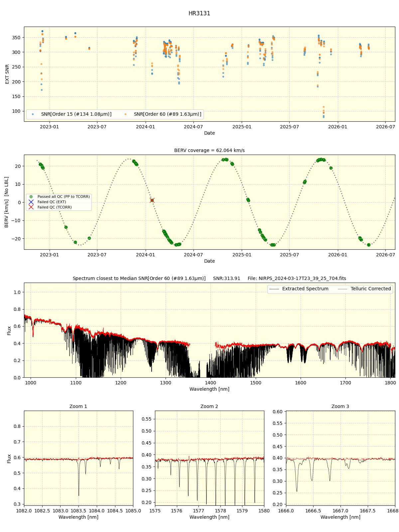399x532 pixels.
Task: Click the blue dot in the SNR legend
Action: (33, 114)
